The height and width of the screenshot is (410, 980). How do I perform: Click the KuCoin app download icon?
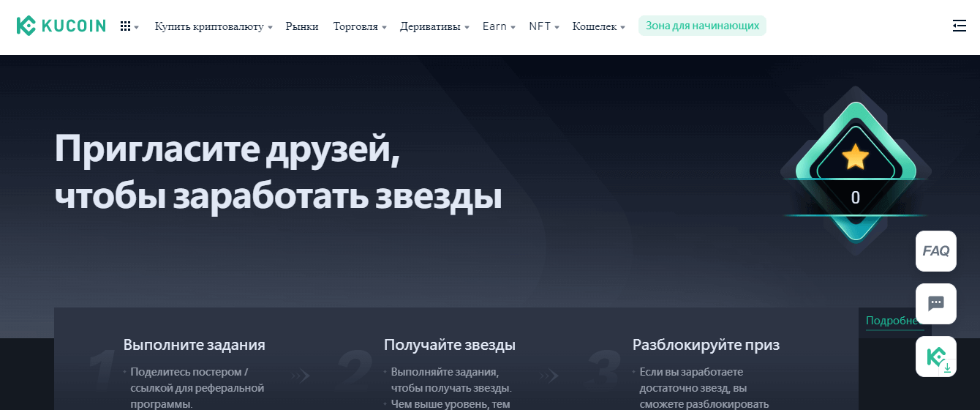pyautogui.click(x=935, y=357)
